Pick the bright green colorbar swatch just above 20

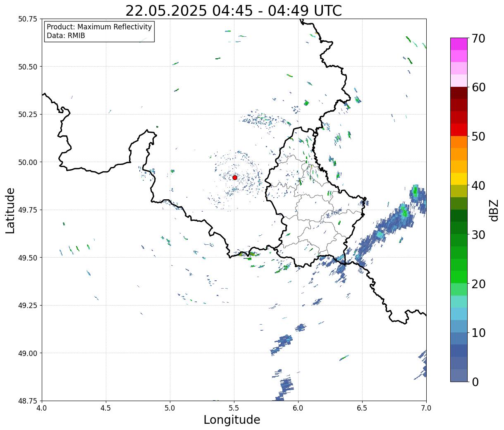pos(459,277)
